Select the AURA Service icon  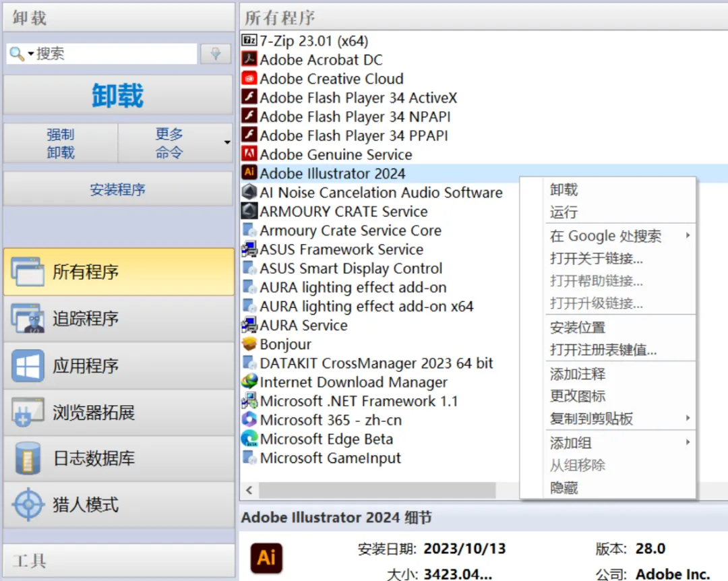[x=249, y=325]
